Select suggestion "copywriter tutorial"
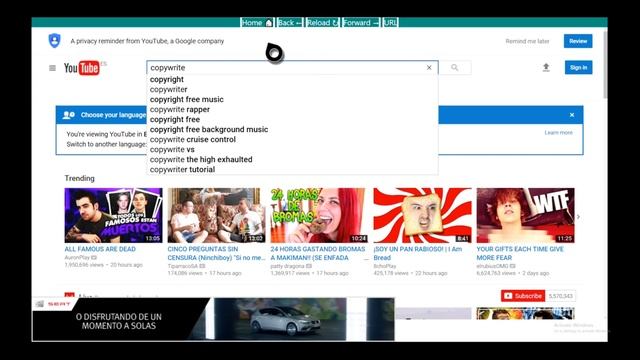 (x=292, y=169)
